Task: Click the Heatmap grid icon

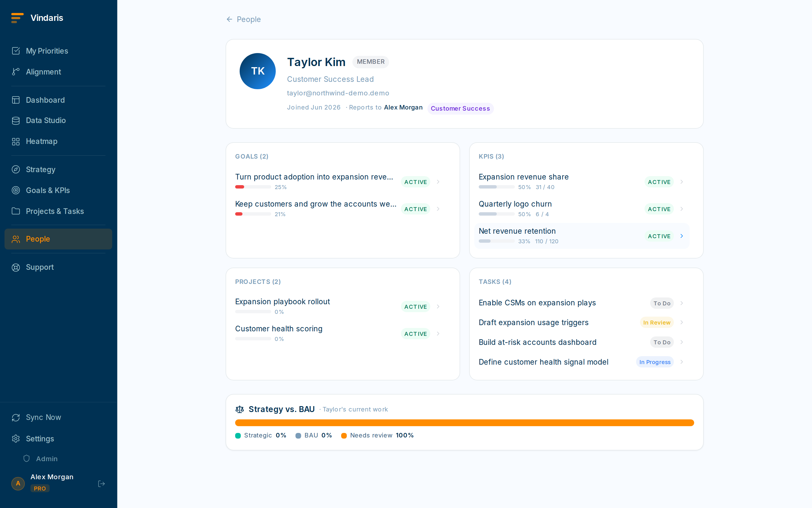Action: pyautogui.click(x=16, y=141)
